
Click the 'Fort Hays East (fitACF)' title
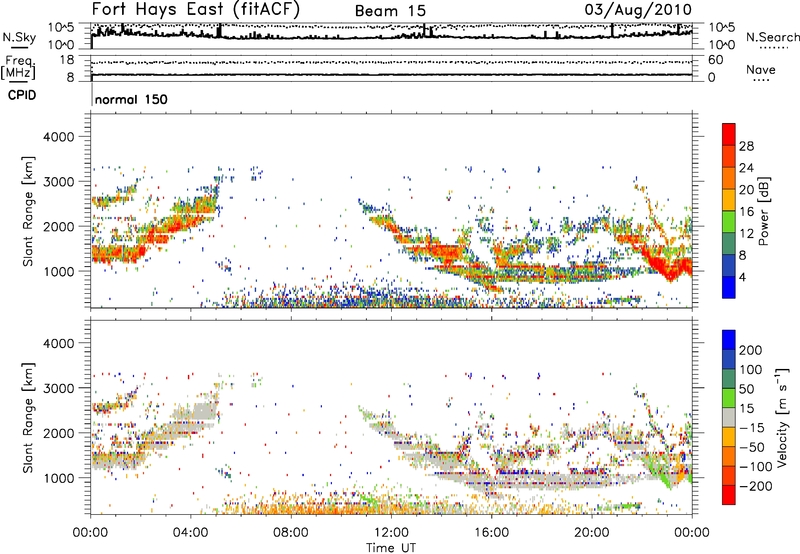pos(195,9)
